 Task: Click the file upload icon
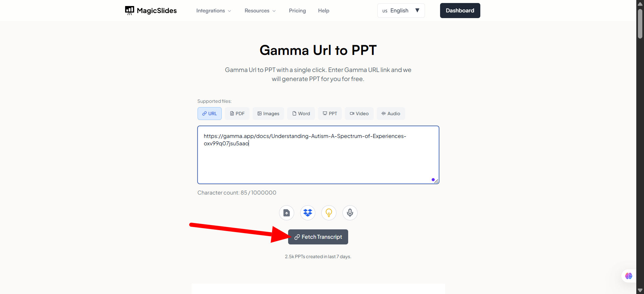pyautogui.click(x=286, y=213)
